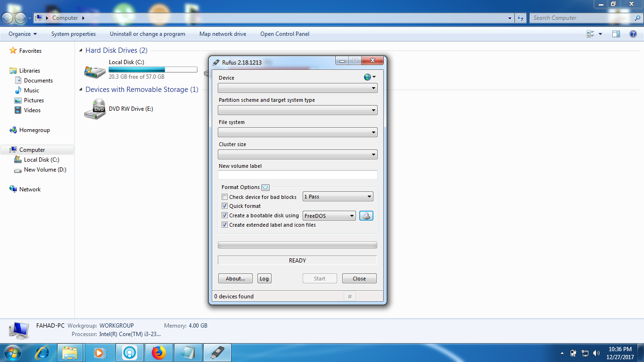Click the New volume label field
644x362 pixels.
297,175
